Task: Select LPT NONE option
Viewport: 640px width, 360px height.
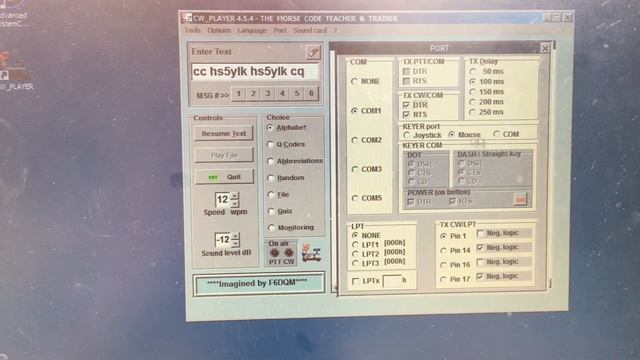Action: click(x=366, y=236)
